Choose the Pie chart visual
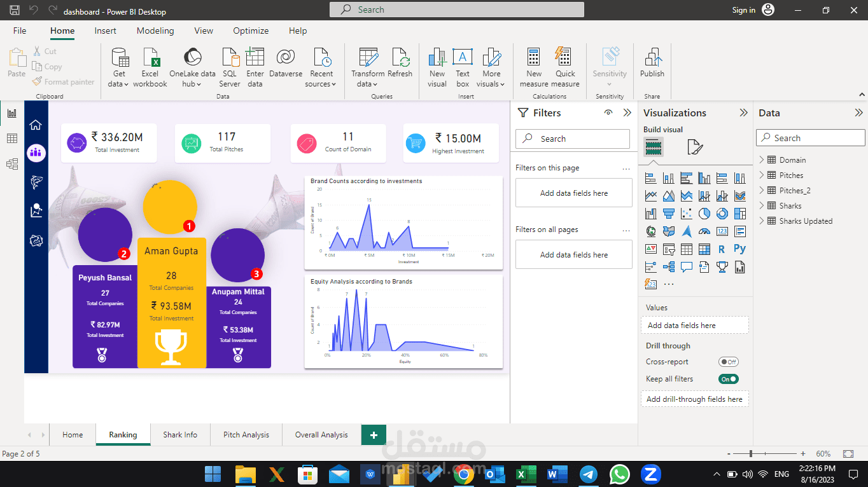868x487 pixels. pos(704,214)
